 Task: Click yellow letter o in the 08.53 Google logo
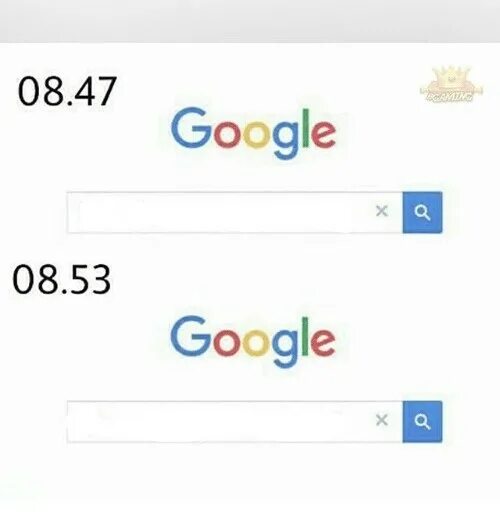[x=255, y=343]
